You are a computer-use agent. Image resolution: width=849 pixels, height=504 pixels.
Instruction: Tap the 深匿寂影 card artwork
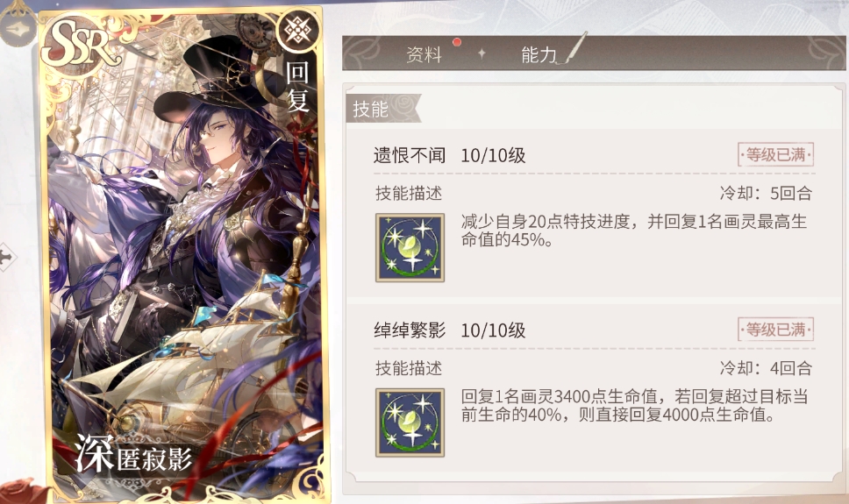point(184,254)
